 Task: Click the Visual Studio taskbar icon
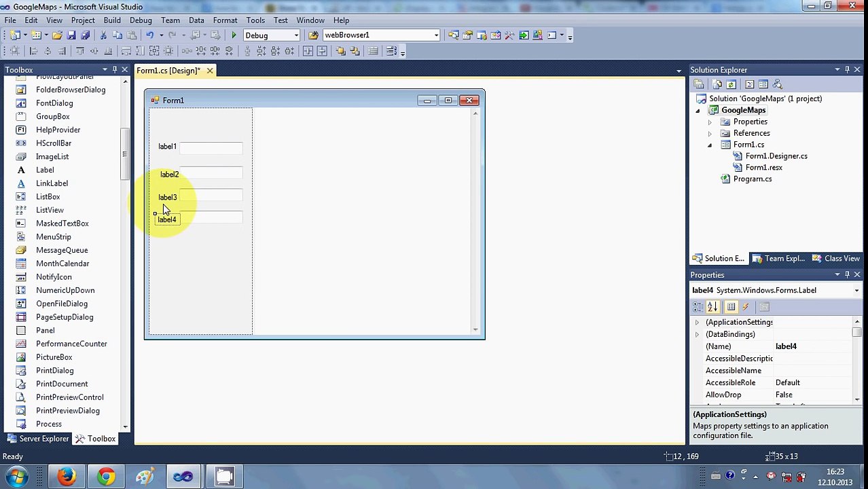click(183, 477)
